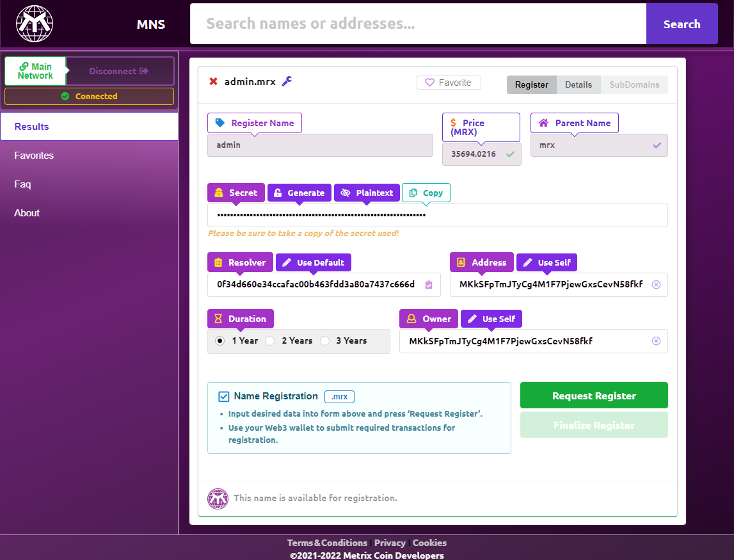
Task: Open the Privacy link in footer
Action: (390, 543)
